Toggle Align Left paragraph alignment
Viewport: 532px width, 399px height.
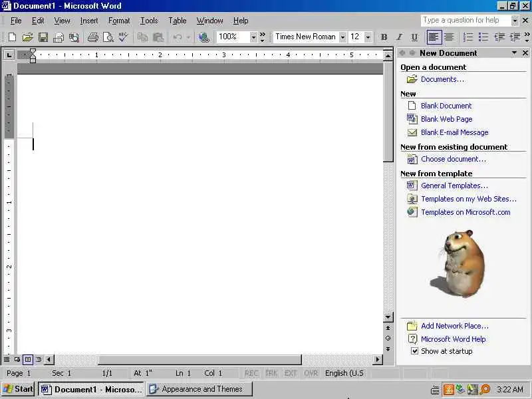434,37
